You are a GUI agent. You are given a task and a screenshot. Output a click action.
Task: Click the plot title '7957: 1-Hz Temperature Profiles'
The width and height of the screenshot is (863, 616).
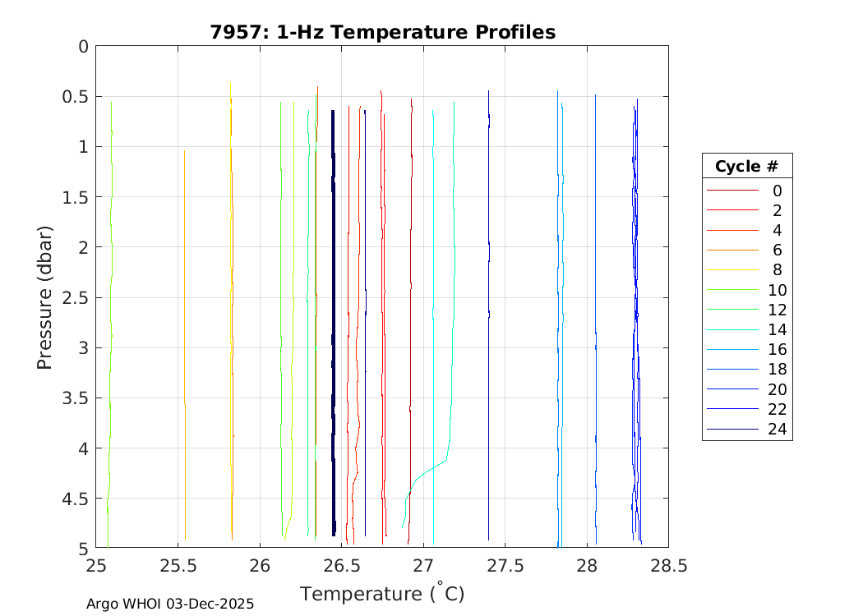pos(381,32)
